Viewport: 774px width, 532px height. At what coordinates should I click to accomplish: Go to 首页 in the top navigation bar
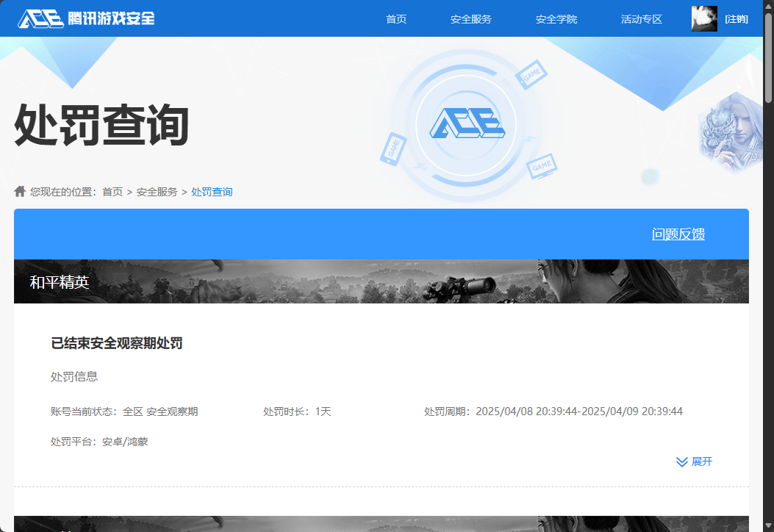pos(396,19)
